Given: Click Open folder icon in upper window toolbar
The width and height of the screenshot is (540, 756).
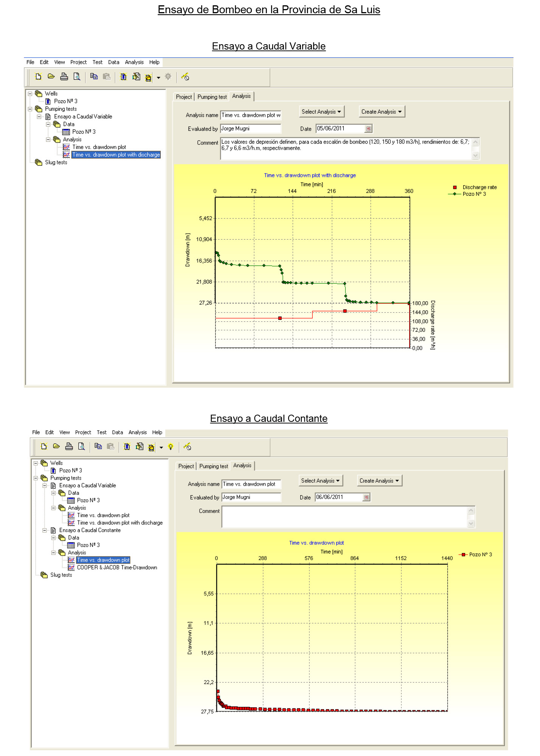Looking at the screenshot, I should click(51, 76).
